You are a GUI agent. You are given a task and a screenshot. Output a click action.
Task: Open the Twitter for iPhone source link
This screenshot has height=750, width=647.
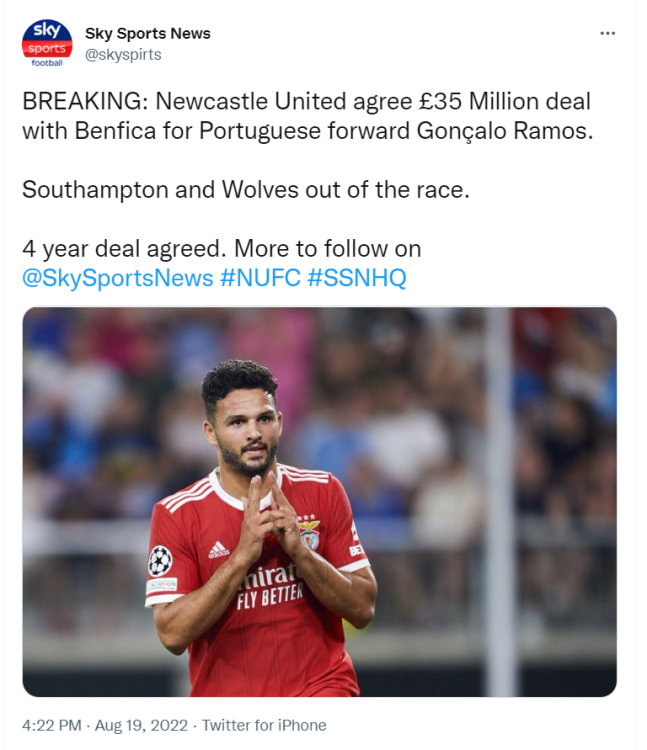(264, 725)
